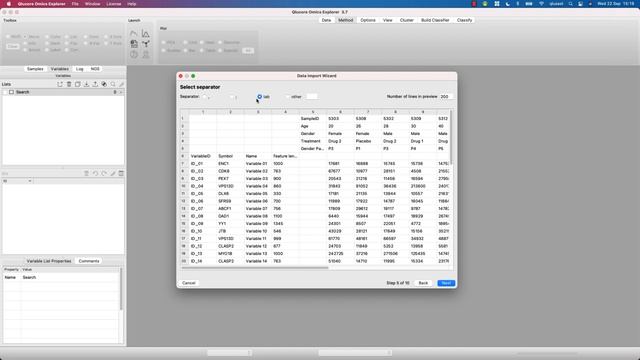
Task: Click the Launch person icon
Action: pos(146,54)
